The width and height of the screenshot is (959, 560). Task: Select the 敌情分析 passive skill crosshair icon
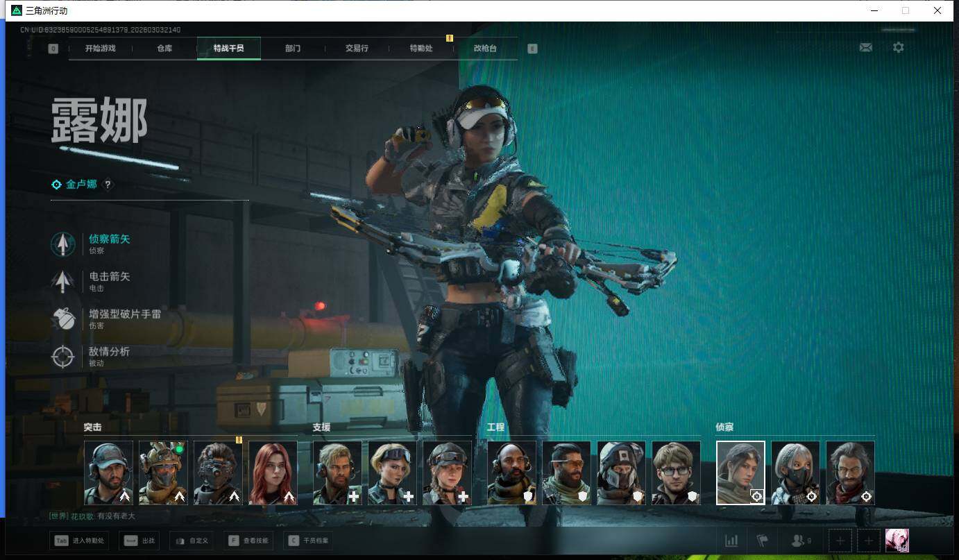[x=63, y=356]
